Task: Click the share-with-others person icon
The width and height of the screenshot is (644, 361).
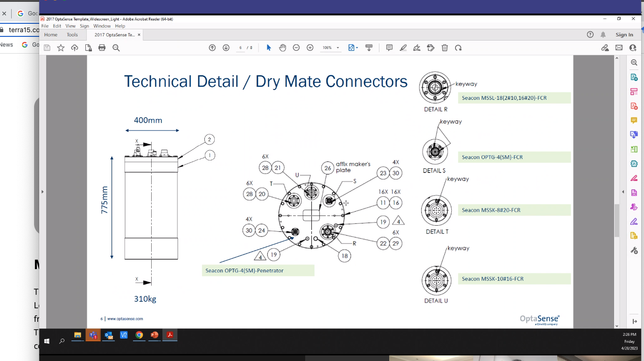Action: pos(633,48)
